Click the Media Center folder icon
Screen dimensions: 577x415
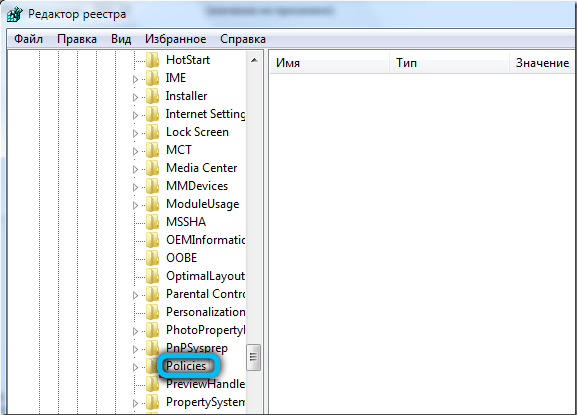click(152, 168)
